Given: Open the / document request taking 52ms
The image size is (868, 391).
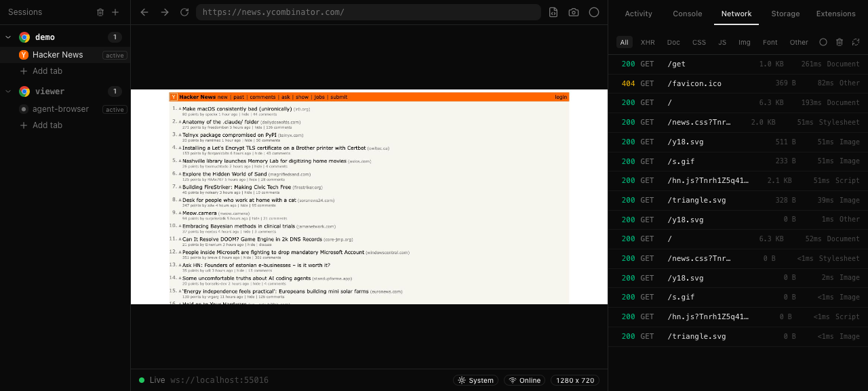Looking at the screenshot, I should coord(738,239).
